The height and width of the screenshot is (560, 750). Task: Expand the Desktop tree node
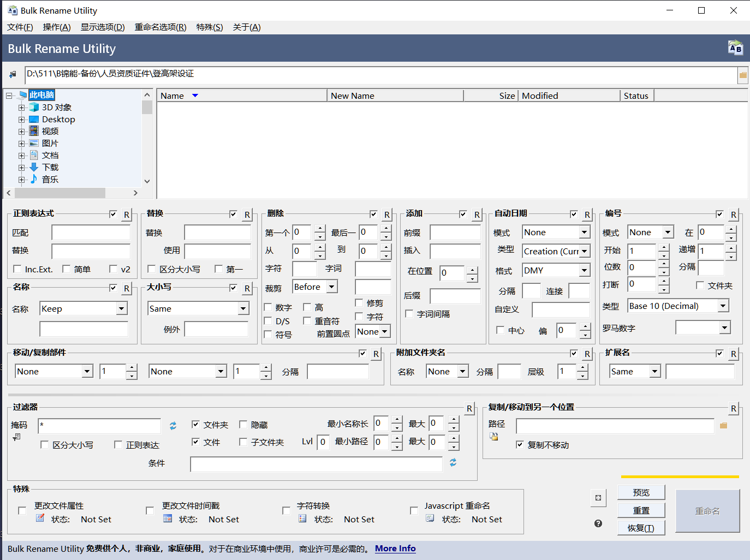[x=21, y=120]
